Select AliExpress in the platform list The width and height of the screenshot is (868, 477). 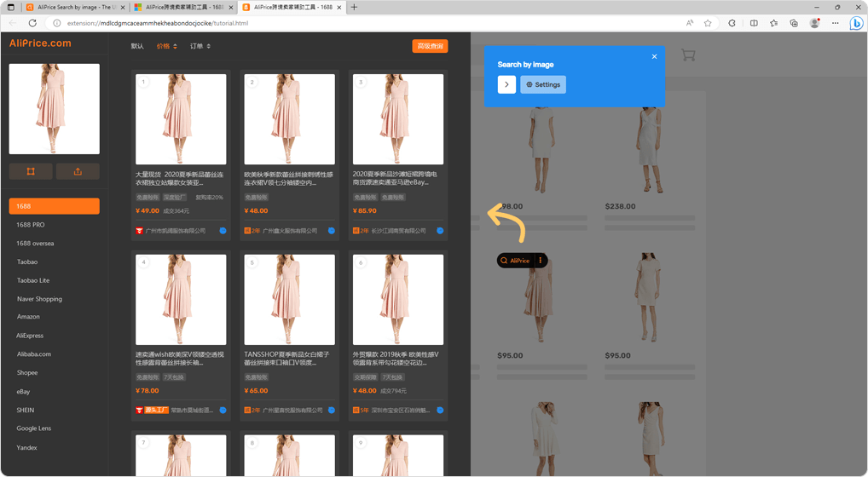[30, 336]
